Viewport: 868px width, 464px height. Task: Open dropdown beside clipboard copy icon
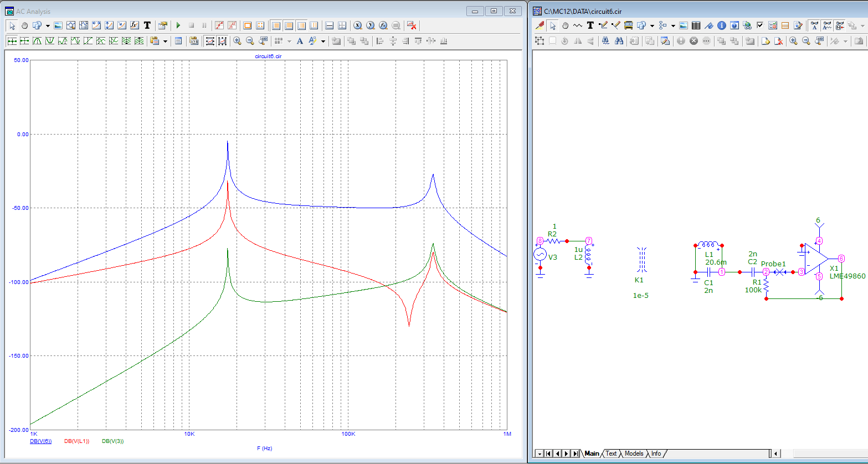pos(165,40)
